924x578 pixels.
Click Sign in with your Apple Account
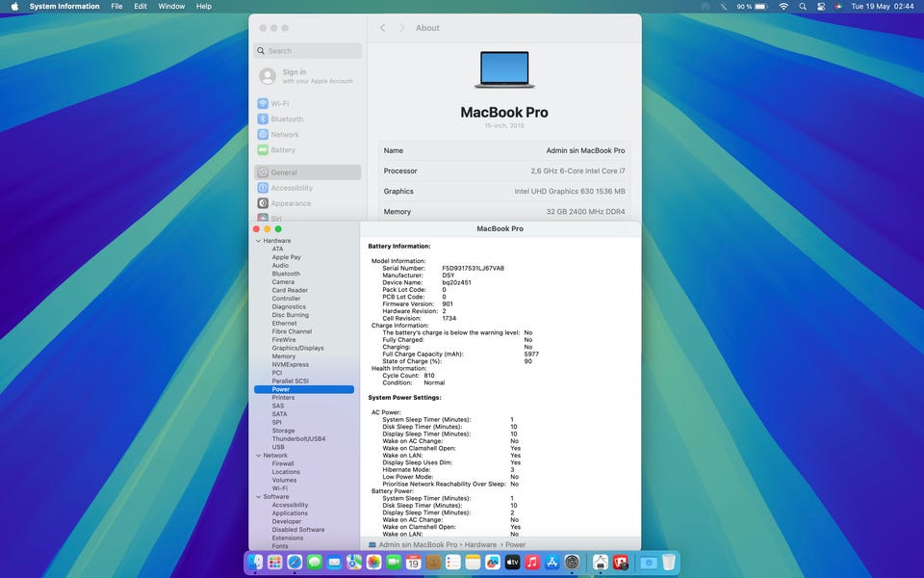tap(308, 76)
